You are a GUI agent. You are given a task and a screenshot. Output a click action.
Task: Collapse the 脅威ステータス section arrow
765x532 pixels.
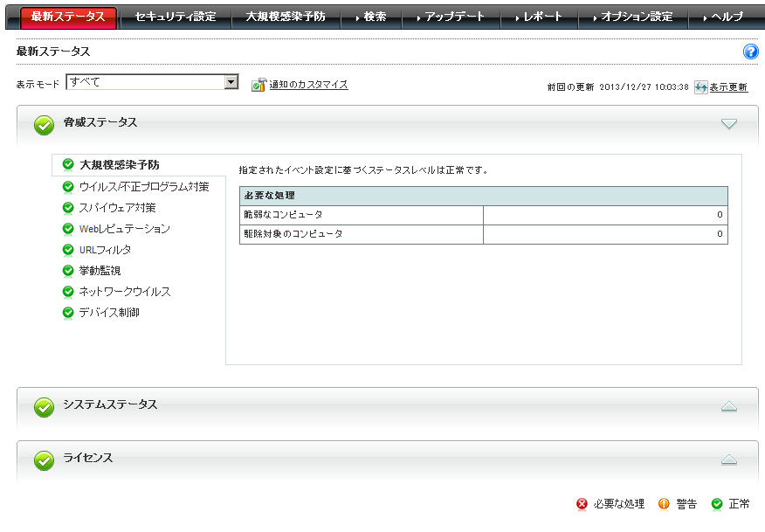pyautogui.click(x=729, y=124)
